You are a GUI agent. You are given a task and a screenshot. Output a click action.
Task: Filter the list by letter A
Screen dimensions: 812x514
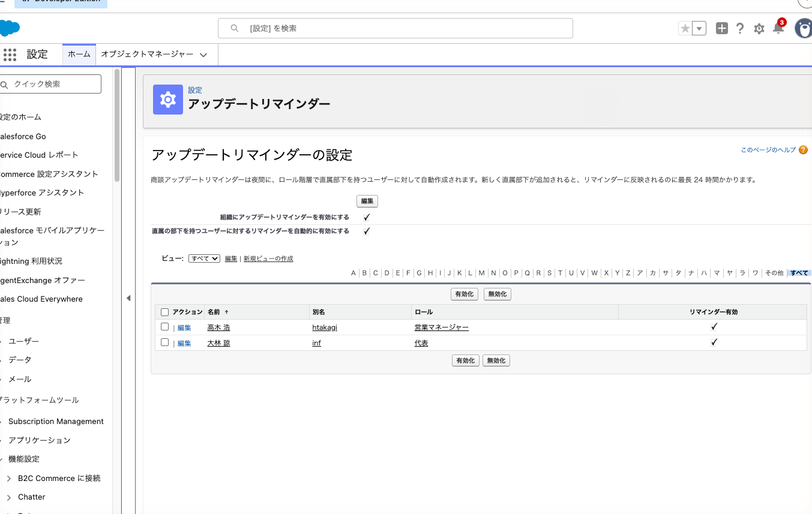tap(353, 273)
